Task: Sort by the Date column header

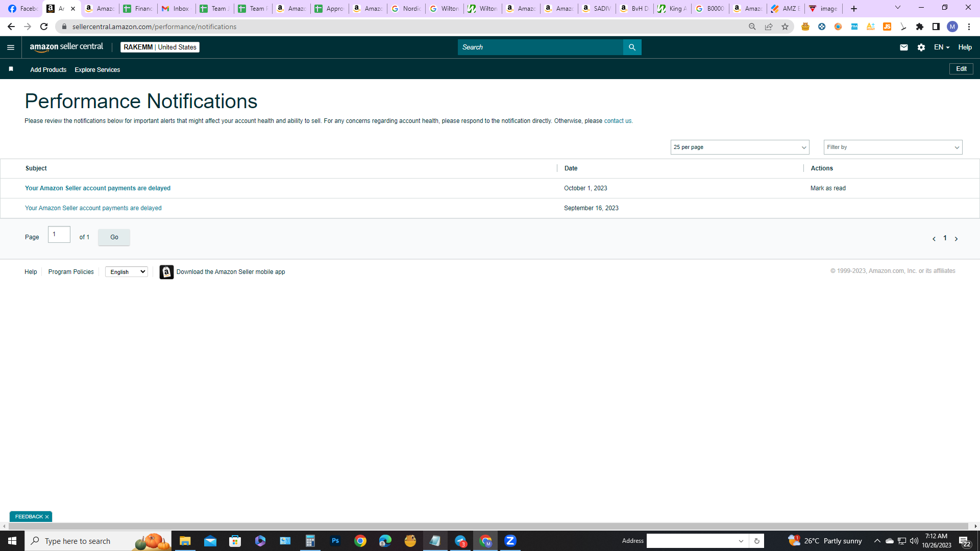Action: [x=571, y=168]
